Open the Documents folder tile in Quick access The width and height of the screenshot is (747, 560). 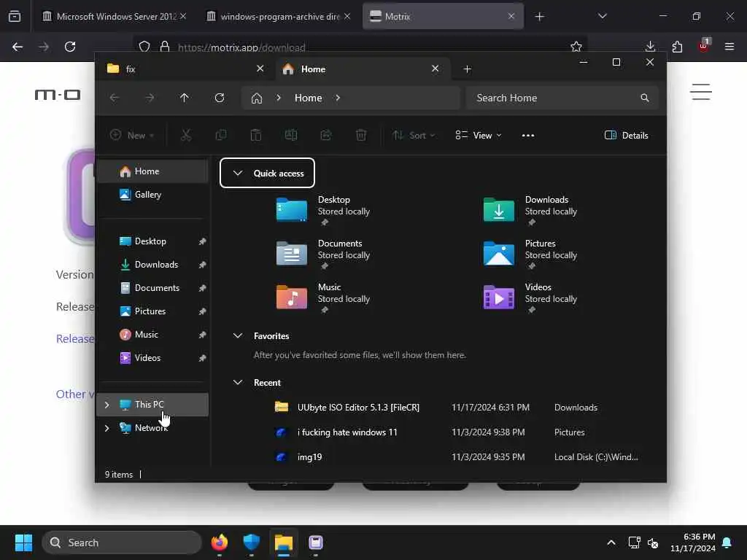(x=324, y=253)
